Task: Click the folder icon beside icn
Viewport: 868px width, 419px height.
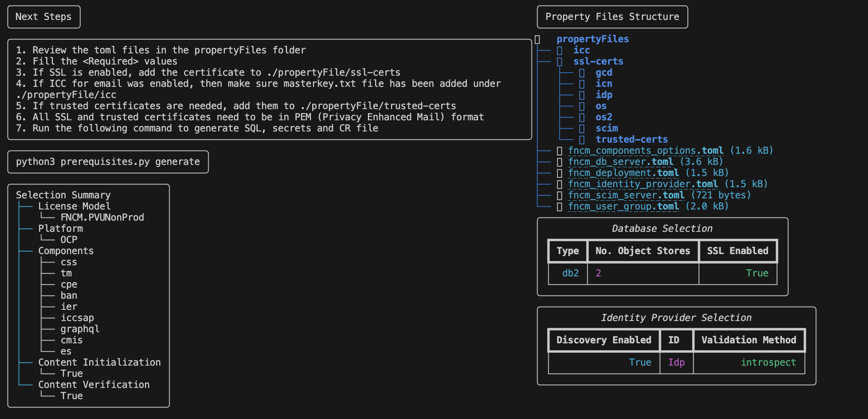Action: click(x=582, y=84)
